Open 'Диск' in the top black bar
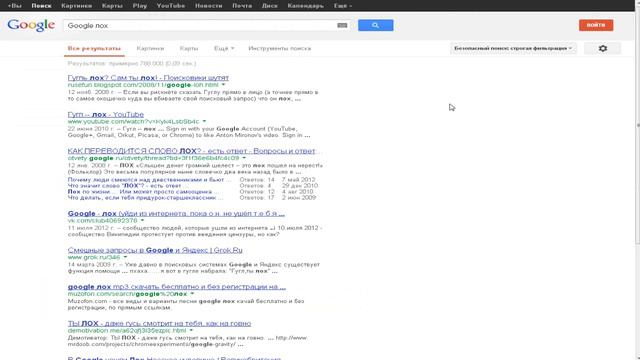This screenshot has height=360, width=640. pyautogui.click(x=269, y=6)
